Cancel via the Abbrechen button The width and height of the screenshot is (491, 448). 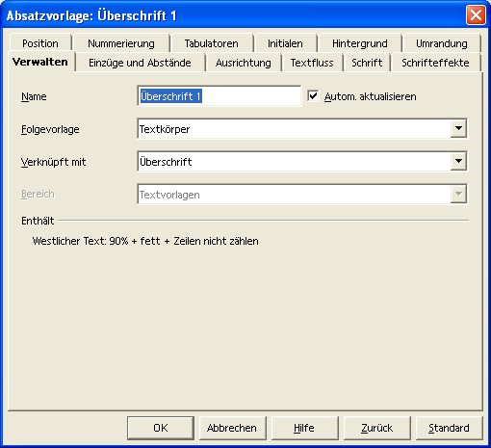pyautogui.click(x=232, y=428)
